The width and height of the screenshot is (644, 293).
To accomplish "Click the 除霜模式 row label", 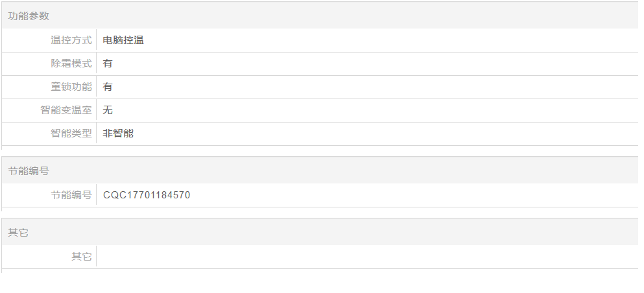I will pos(71,63).
